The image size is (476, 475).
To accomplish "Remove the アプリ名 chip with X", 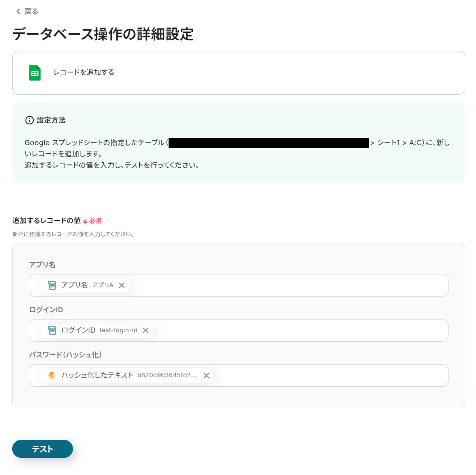I will tap(122, 285).
